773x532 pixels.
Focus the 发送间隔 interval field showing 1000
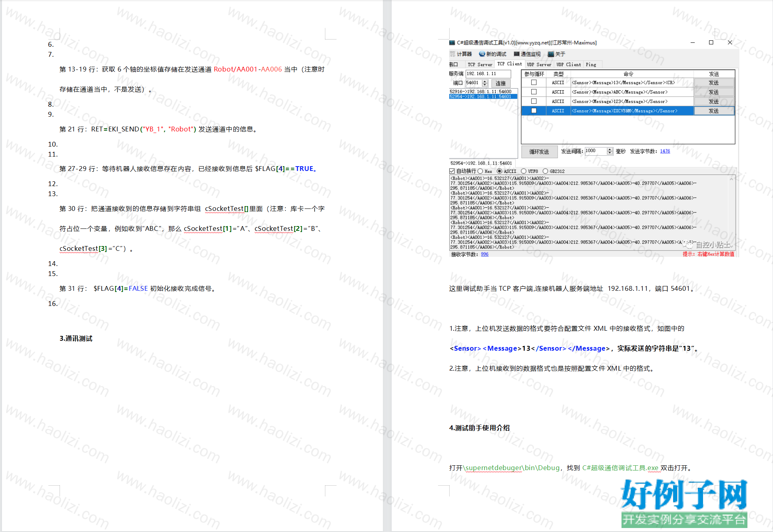click(x=596, y=151)
